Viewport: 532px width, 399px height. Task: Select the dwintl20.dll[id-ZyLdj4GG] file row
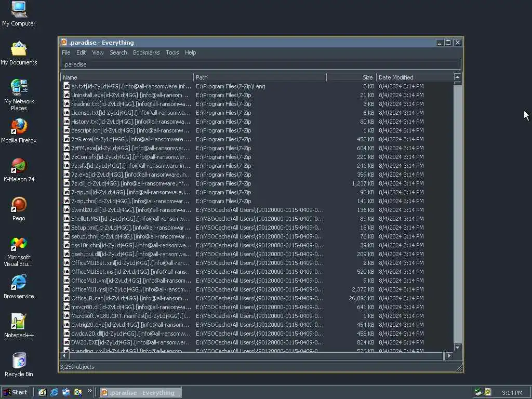point(257,210)
